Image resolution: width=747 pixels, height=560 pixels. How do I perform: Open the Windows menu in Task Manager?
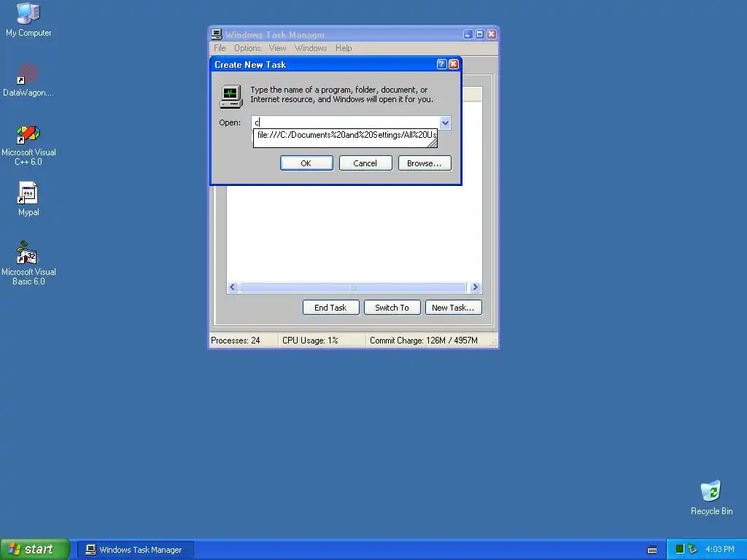tap(311, 48)
